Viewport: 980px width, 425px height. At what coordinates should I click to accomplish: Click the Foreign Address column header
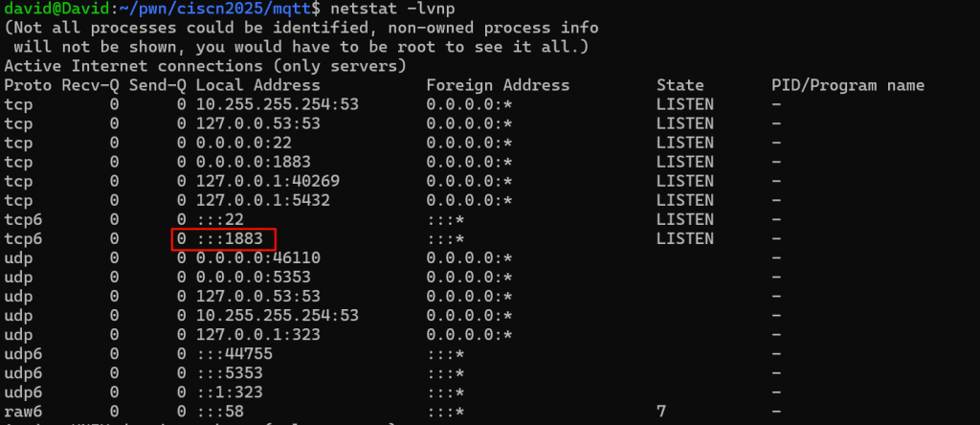(x=498, y=85)
